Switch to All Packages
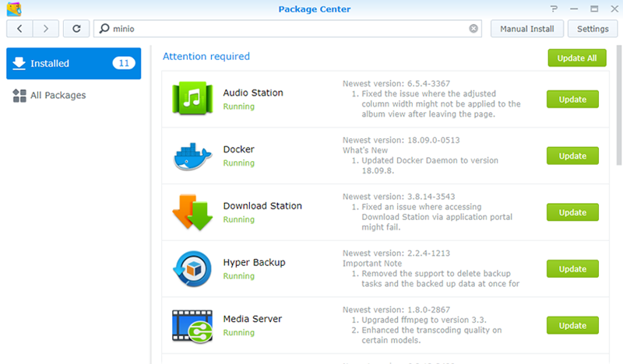 [73, 95]
